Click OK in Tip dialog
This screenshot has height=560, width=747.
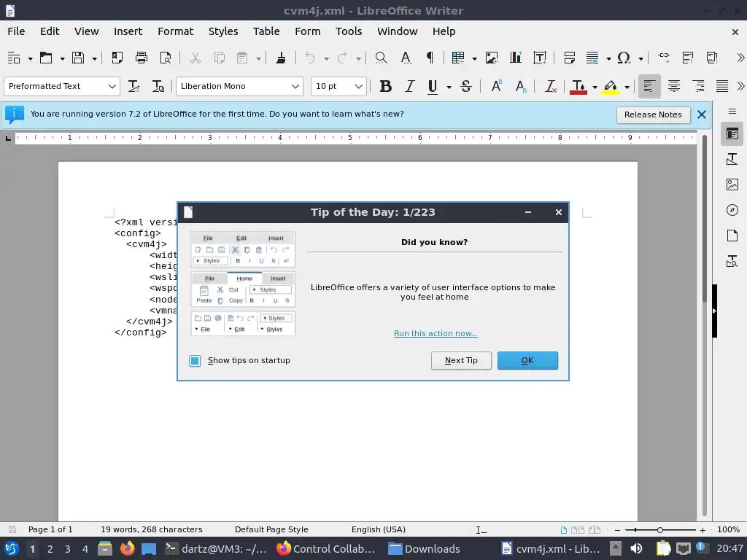pyautogui.click(x=527, y=360)
